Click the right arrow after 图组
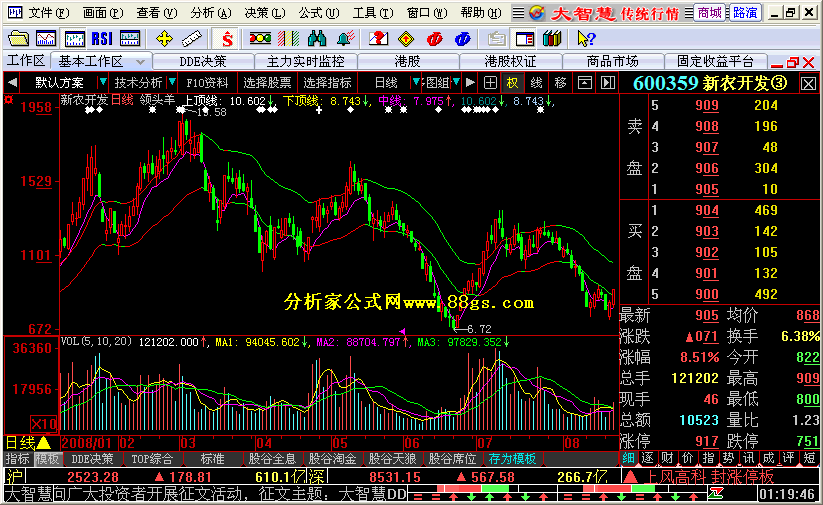 470,82
